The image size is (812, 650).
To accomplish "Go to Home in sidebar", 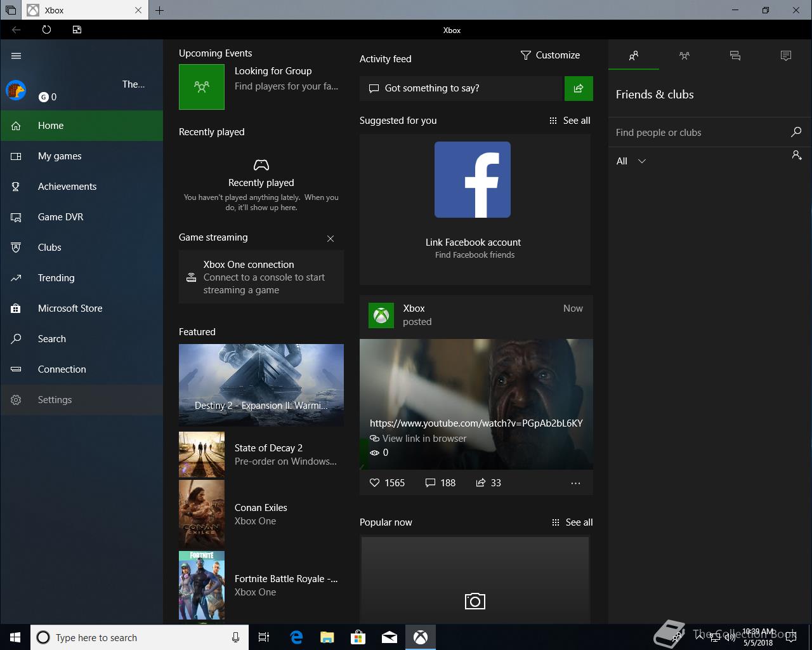I will (x=82, y=126).
